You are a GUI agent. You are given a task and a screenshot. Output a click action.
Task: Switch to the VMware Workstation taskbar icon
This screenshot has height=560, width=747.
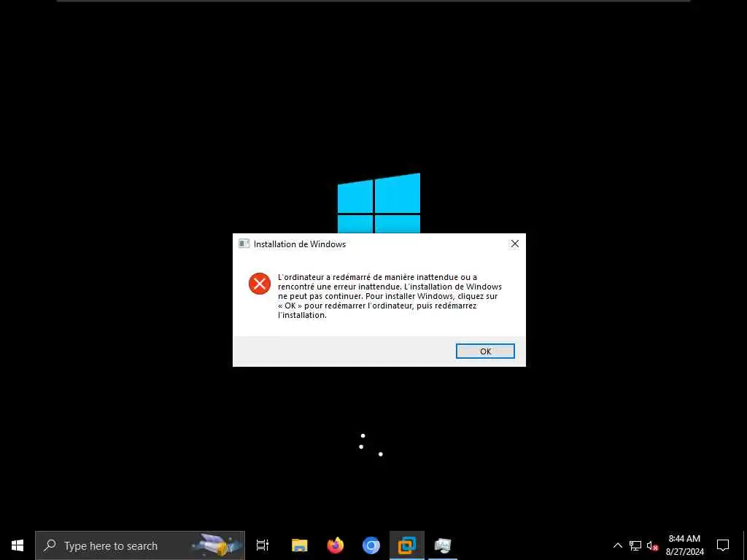pyautogui.click(x=407, y=545)
